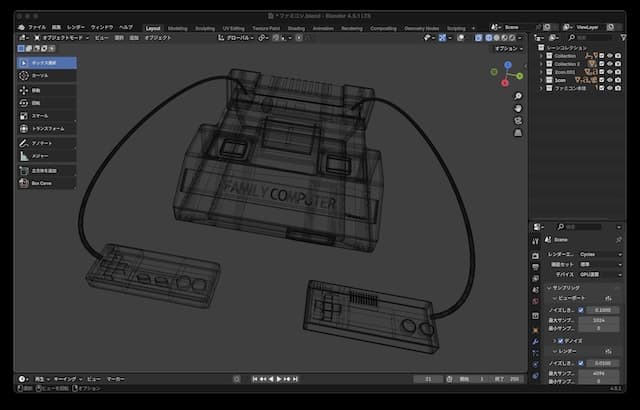Open the Feature Set dropdown
Viewport: 640px width, 410px height.
600,264
